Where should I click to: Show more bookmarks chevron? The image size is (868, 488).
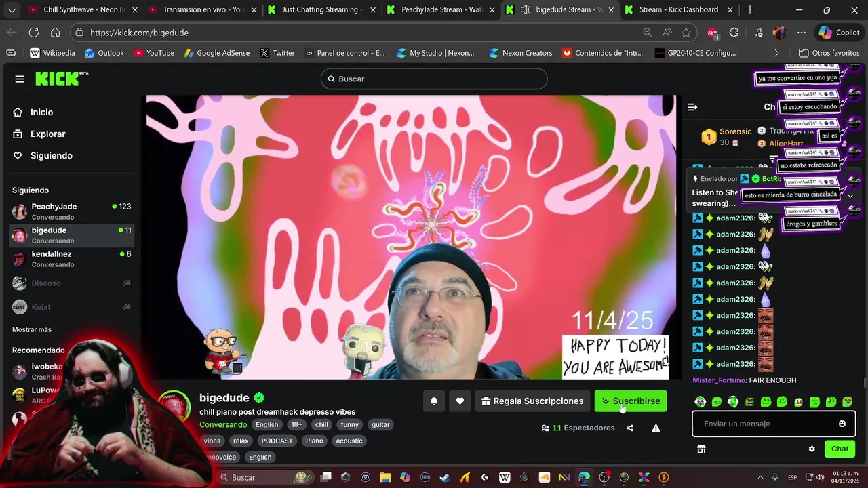776,53
